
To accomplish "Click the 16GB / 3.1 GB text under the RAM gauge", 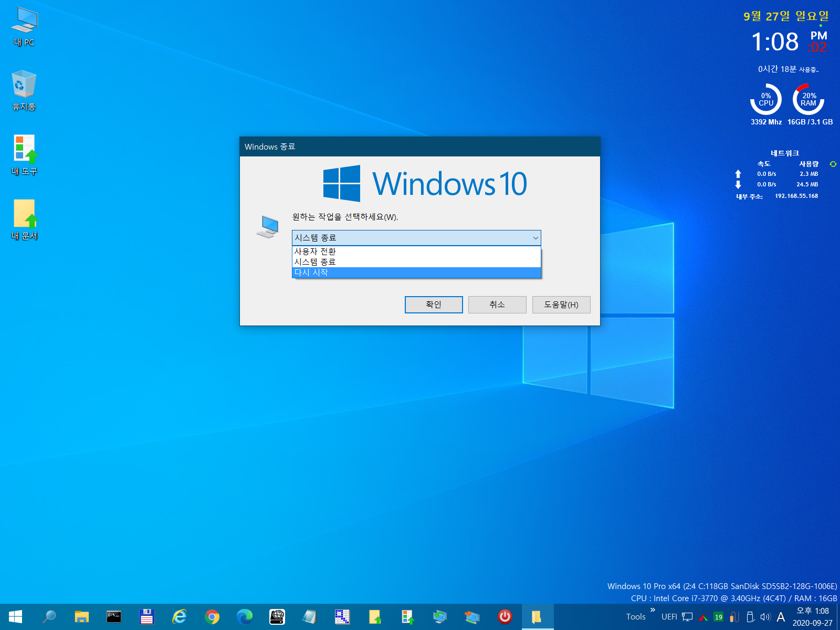I will (810, 122).
